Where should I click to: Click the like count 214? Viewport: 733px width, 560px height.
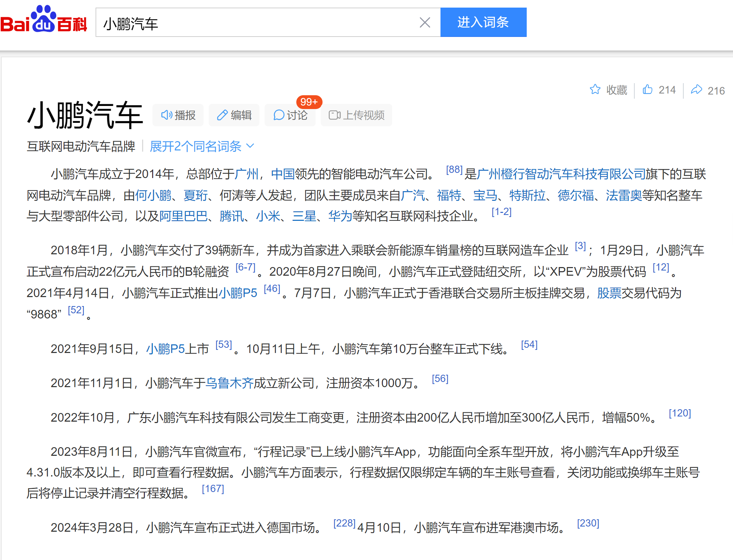(667, 90)
